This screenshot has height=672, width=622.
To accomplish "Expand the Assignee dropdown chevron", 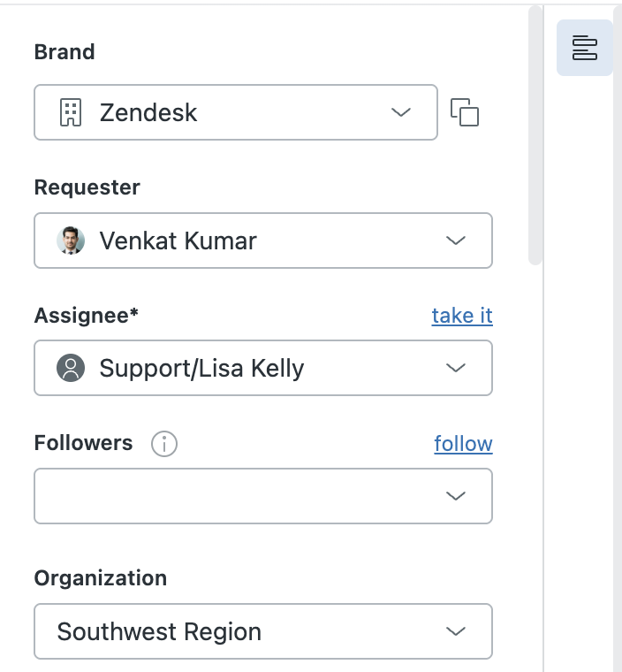I will click(456, 368).
